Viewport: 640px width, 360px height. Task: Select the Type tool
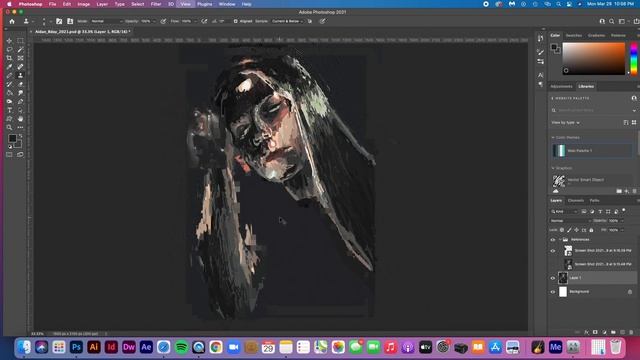tap(9, 111)
